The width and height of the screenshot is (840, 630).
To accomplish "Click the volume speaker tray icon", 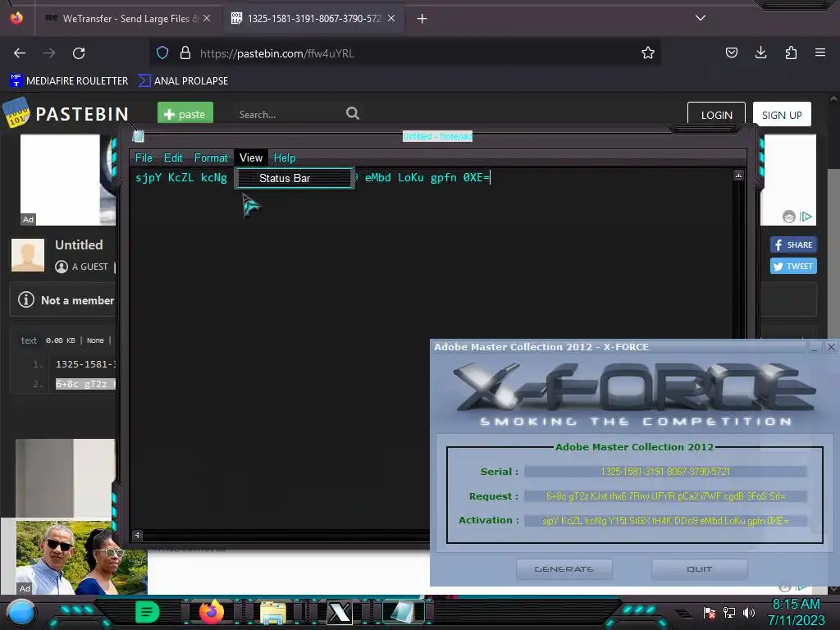I will [749, 612].
